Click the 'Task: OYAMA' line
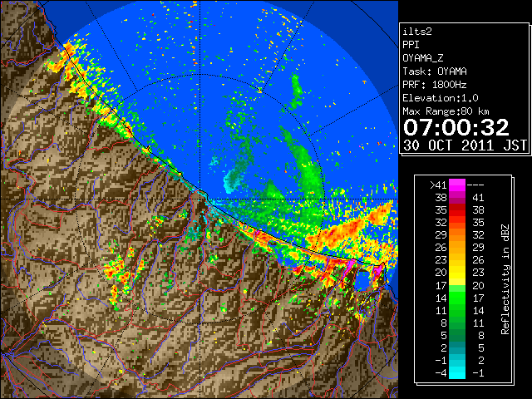 [x=435, y=71]
